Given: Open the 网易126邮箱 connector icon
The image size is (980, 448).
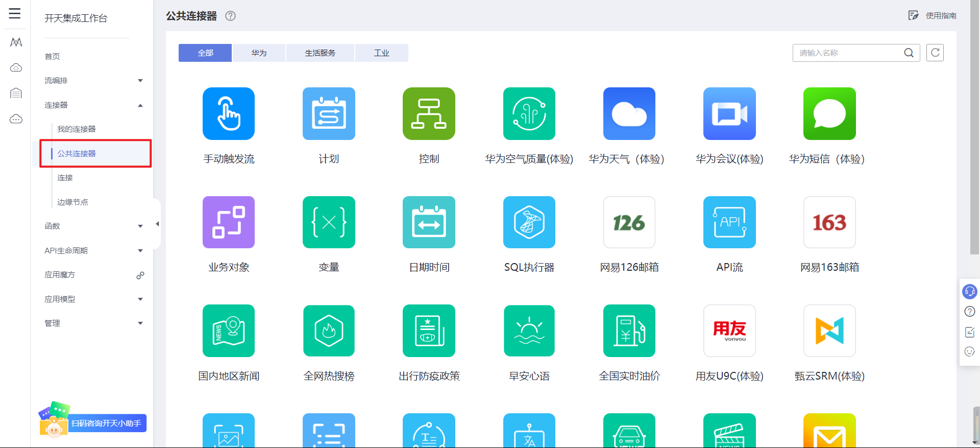Looking at the screenshot, I should [x=629, y=222].
